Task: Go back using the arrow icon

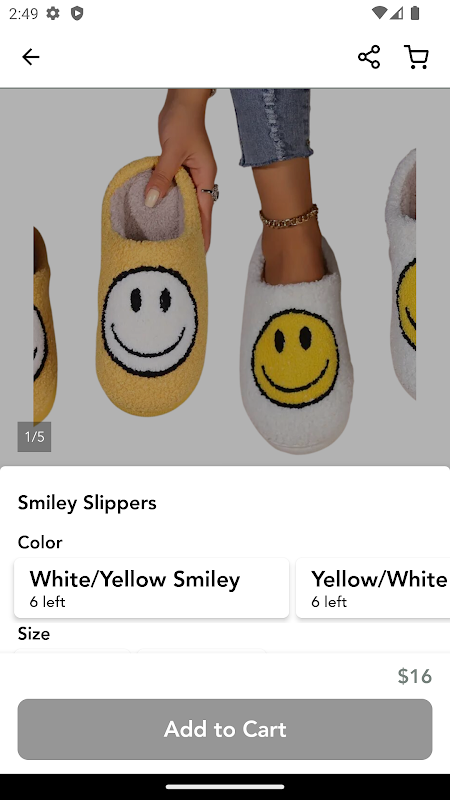Action: 31,57
